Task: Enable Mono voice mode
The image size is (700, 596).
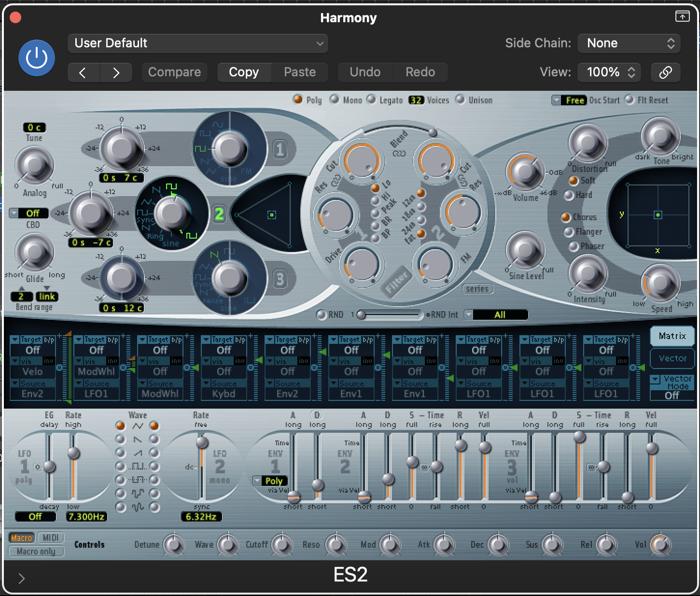Action: tap(334, 99)
